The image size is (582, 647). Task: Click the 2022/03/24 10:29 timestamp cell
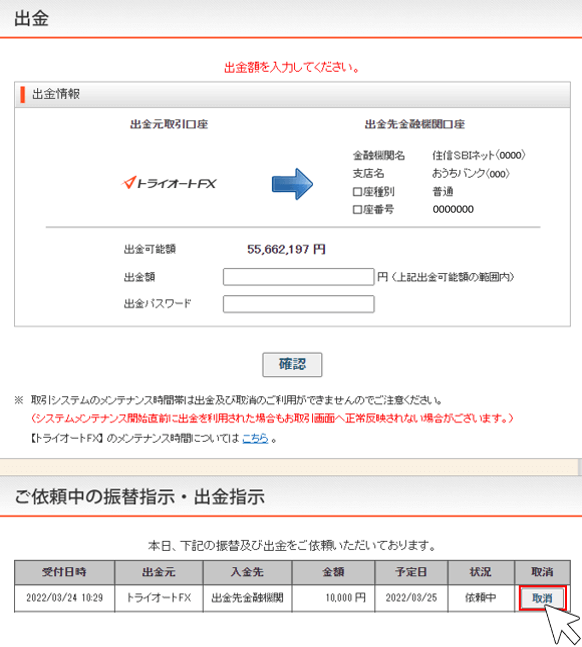coord(64,598)
